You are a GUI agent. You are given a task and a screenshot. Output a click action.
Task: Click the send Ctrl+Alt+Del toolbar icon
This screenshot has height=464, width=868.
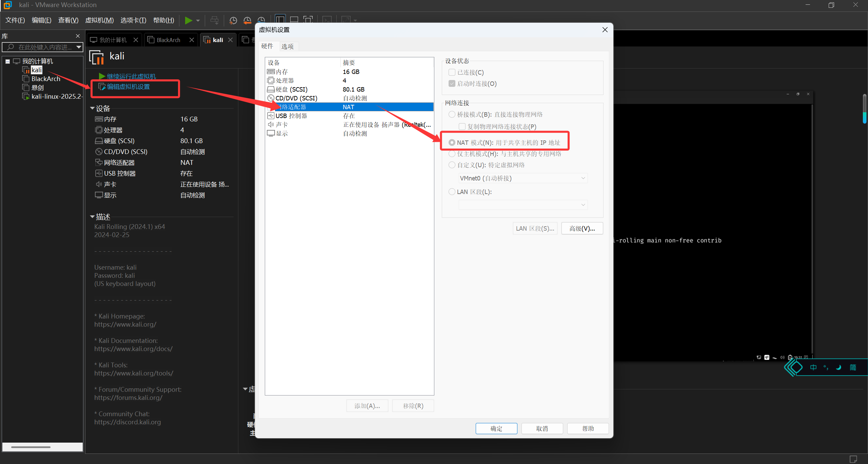click(x=214, y=20)
